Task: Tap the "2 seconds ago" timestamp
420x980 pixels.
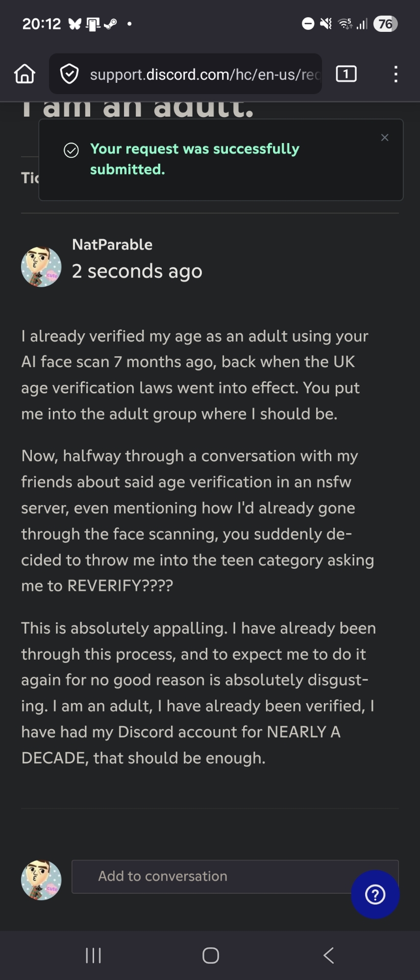Action: tap(137, 271)
